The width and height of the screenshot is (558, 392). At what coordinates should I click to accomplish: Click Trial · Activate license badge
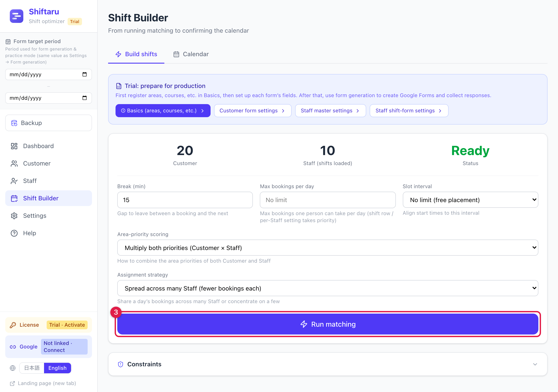point(67,325)
